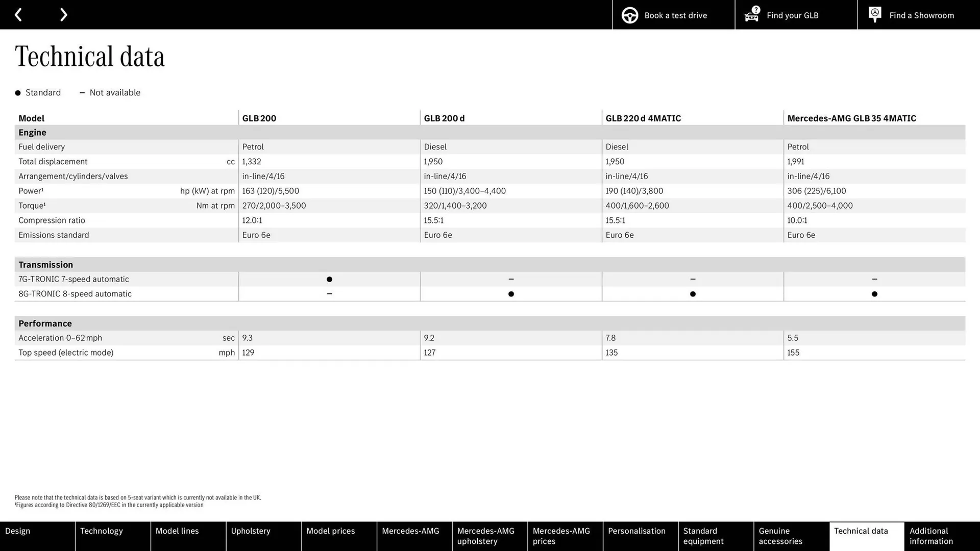Expand the Transmission section header
The height and width of the screenshot is (551, 980).
[x=45, y=264]
